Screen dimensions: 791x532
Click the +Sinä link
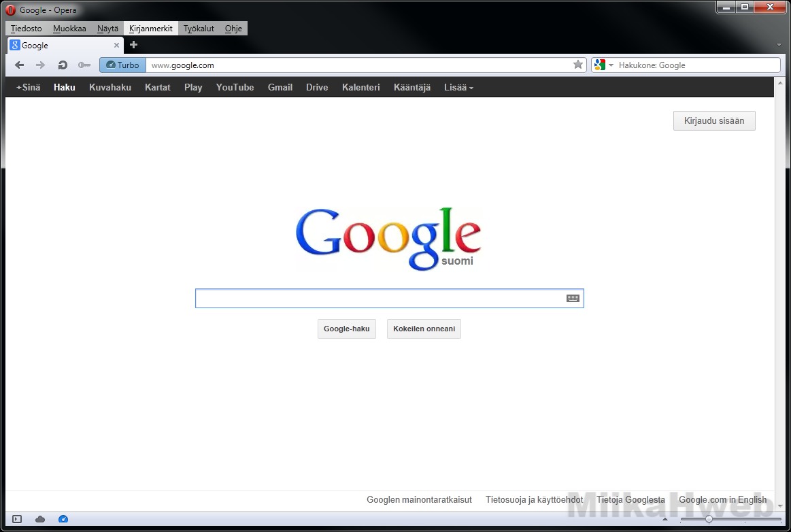(29, 87)
